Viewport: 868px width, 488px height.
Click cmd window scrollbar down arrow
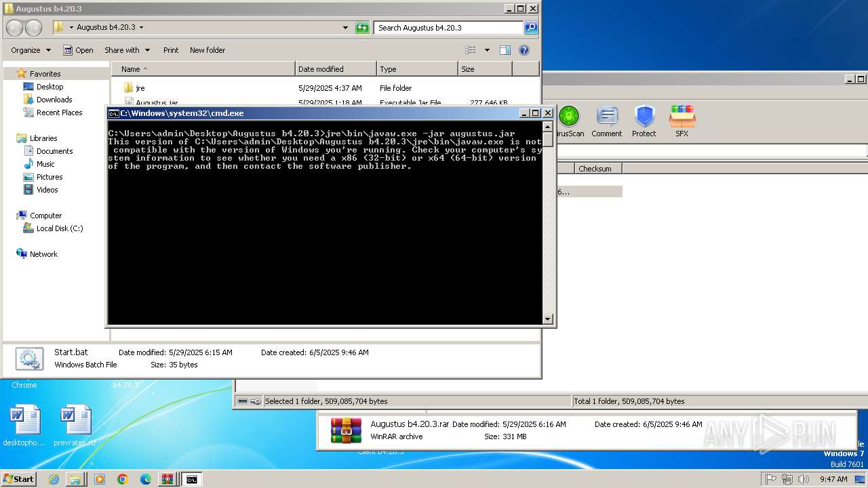[548, 319]
